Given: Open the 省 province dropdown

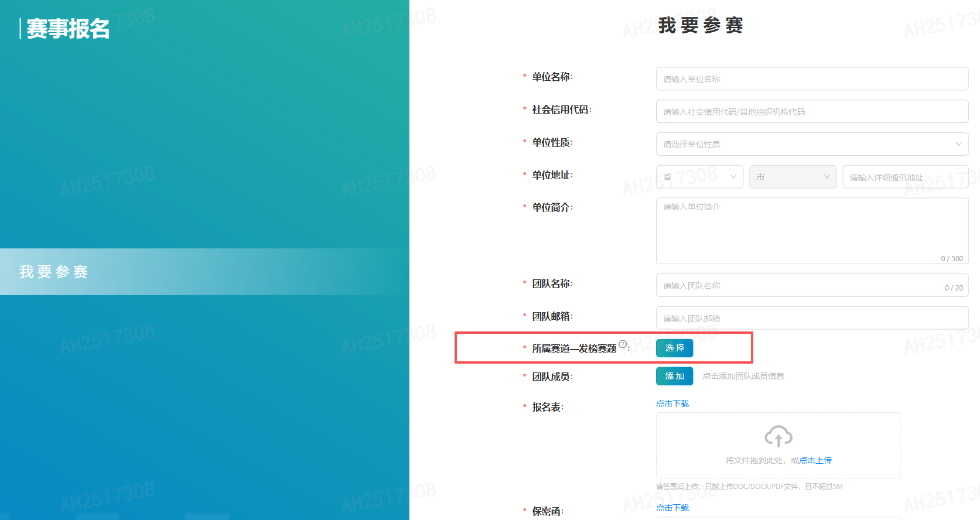Looking at the screenshot, I should pos(699,177).
